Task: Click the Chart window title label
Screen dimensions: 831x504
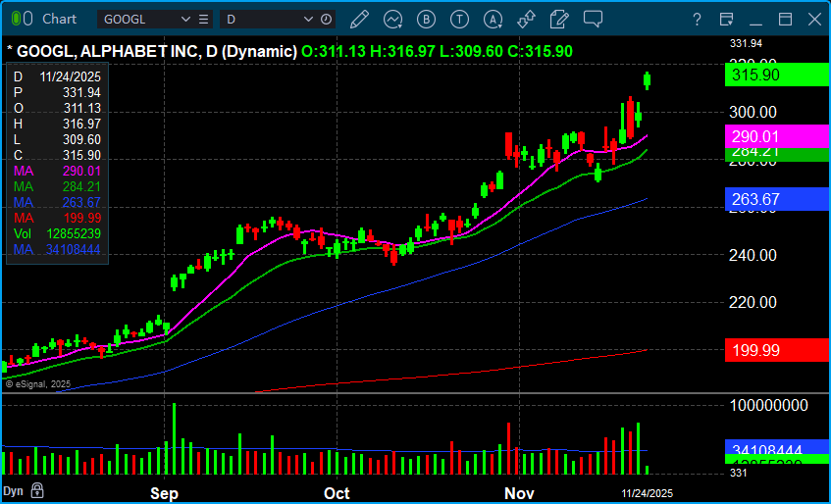Action: pyautogui.click(x=59, y=19)
